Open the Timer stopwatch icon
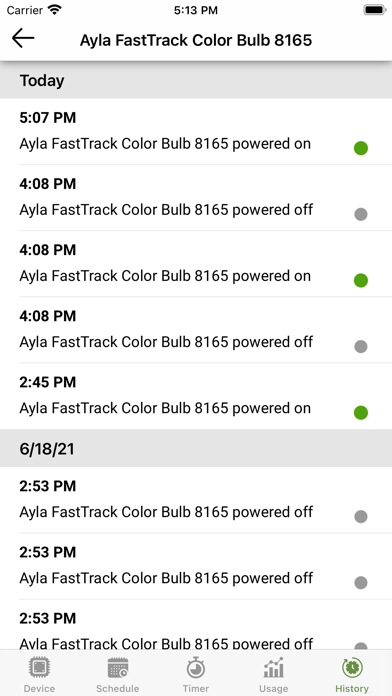Screen dimensions: 392x696 (x=196, y=668)
